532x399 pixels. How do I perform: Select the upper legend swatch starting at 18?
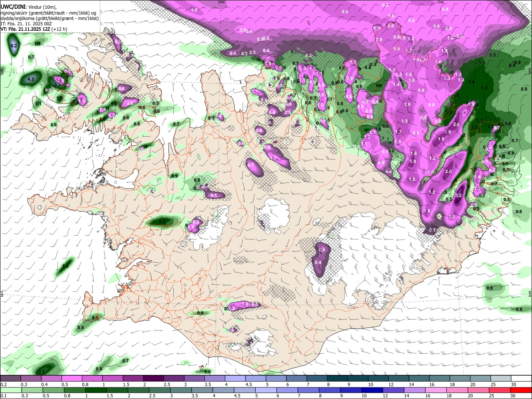coord(459,379)
